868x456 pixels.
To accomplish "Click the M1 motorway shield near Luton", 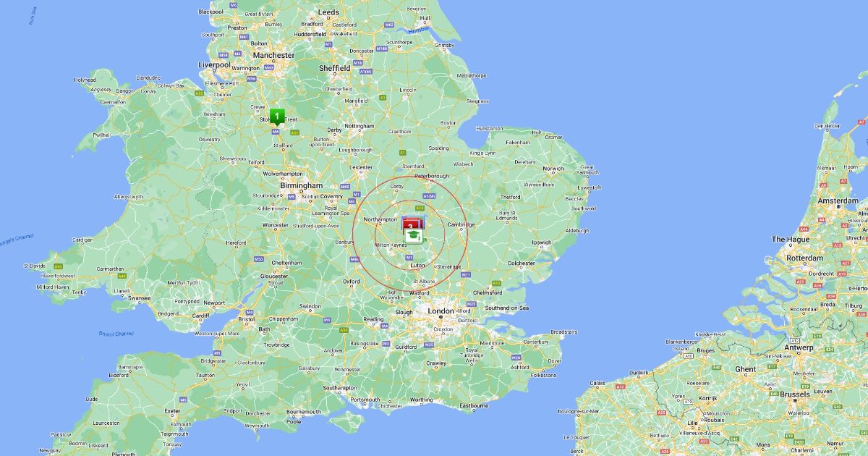I will 409,257.
